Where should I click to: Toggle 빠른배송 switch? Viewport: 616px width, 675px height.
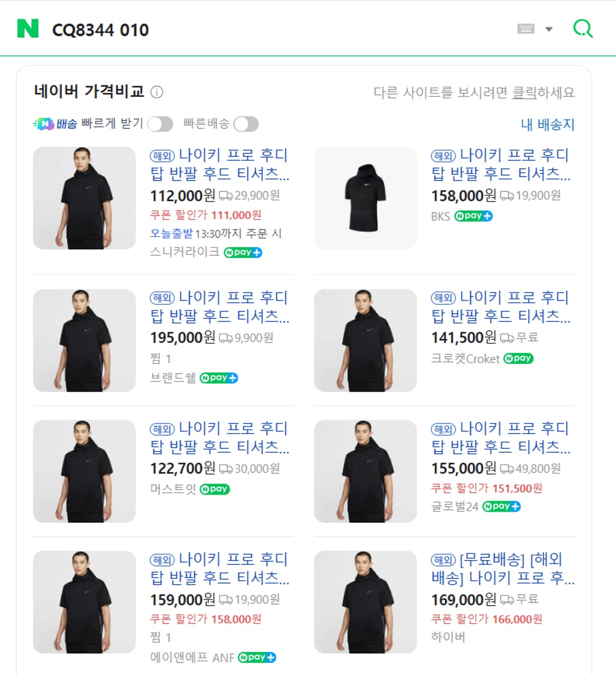(246, 124)
